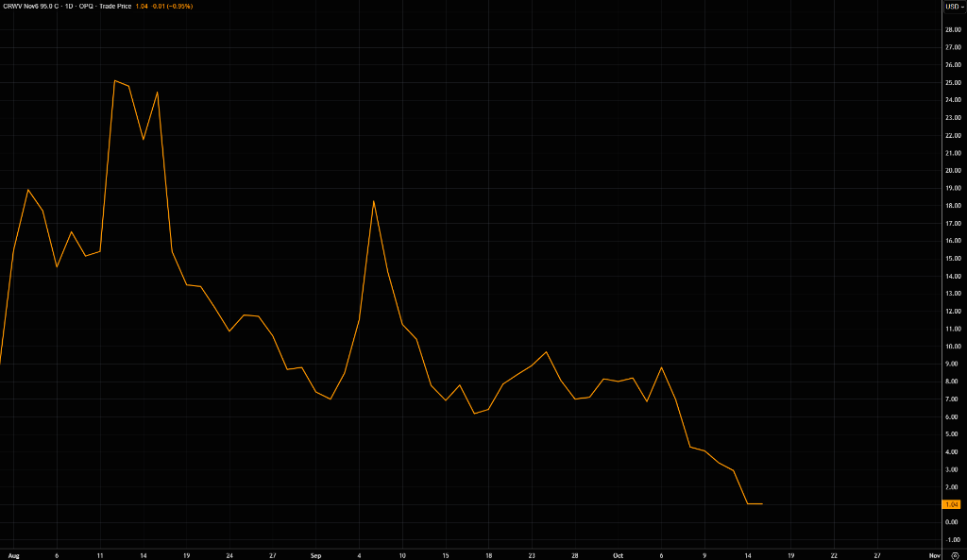Click the -1.00 price scale label

click(953, 540)
